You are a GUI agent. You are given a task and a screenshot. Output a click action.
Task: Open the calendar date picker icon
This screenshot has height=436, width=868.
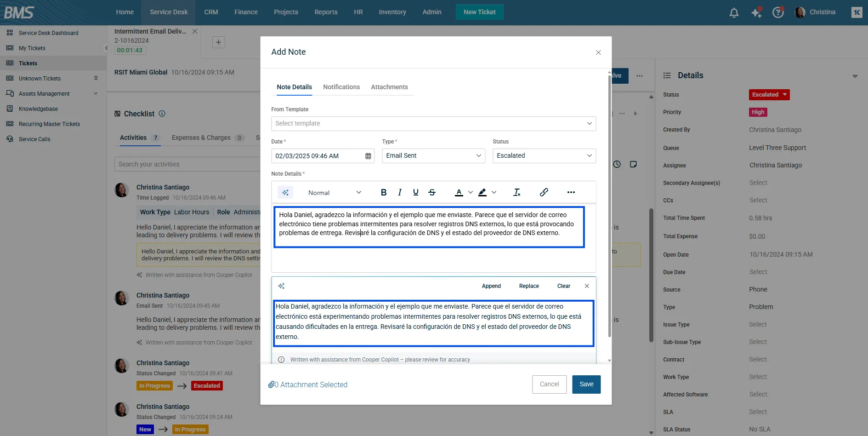368,156
